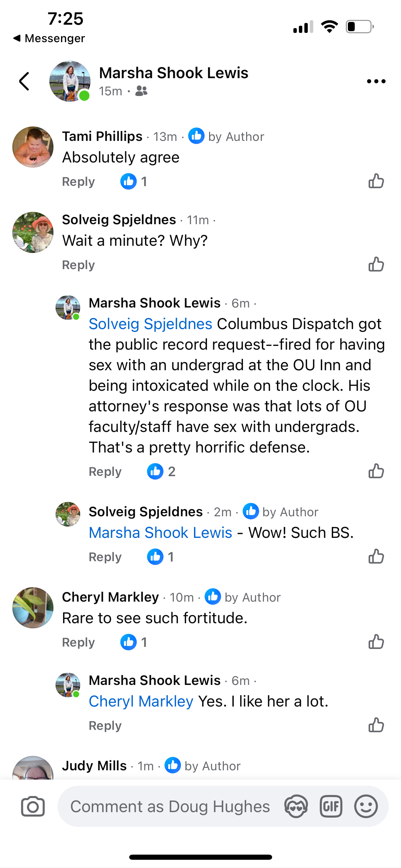The height and width of the screenshot is (868, 401).
Task: Reply to Tami Phillips' comment
Action: point(78,182)
